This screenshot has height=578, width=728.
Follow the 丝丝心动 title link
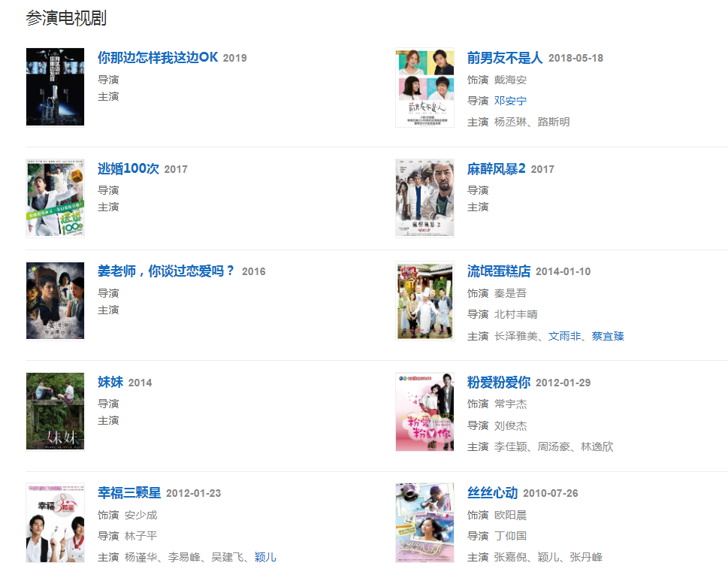point(493,493)
